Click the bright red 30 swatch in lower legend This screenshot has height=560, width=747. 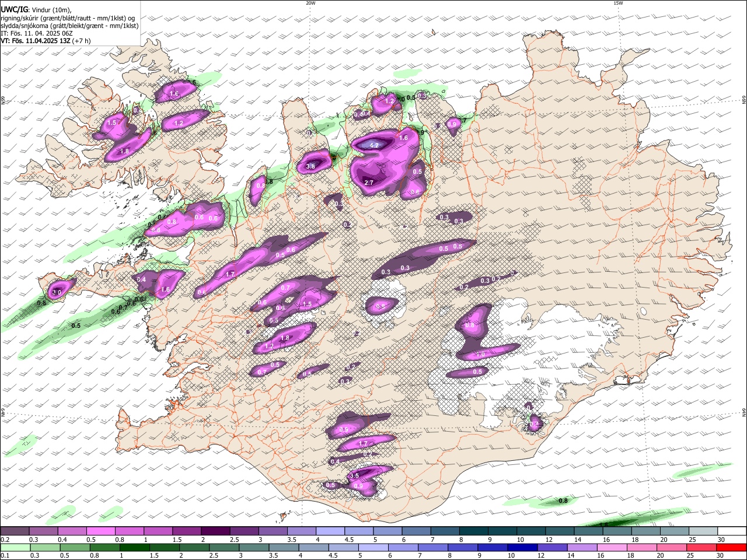click(732, 547)
